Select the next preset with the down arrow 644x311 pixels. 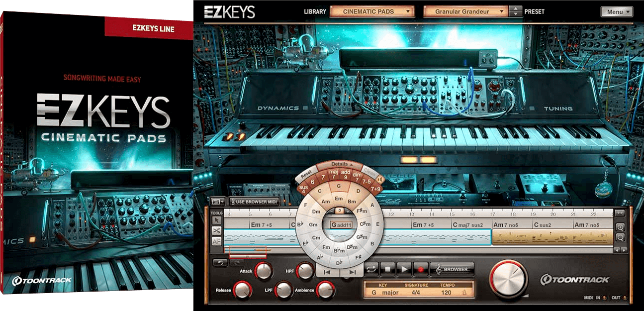click(517, 14)
